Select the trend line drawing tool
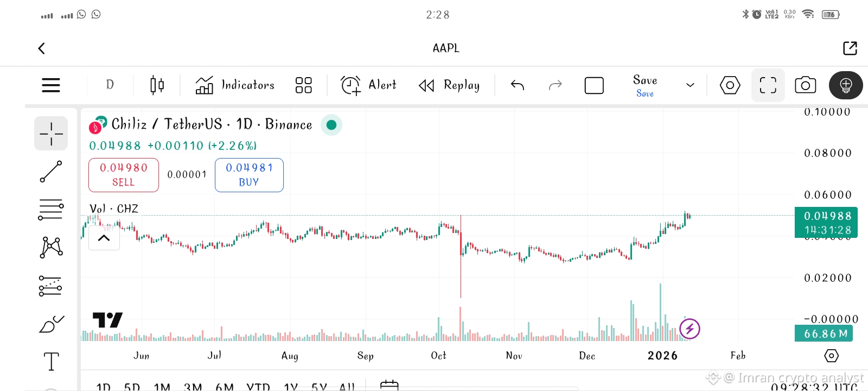The image size is (868, 391). 51,172
